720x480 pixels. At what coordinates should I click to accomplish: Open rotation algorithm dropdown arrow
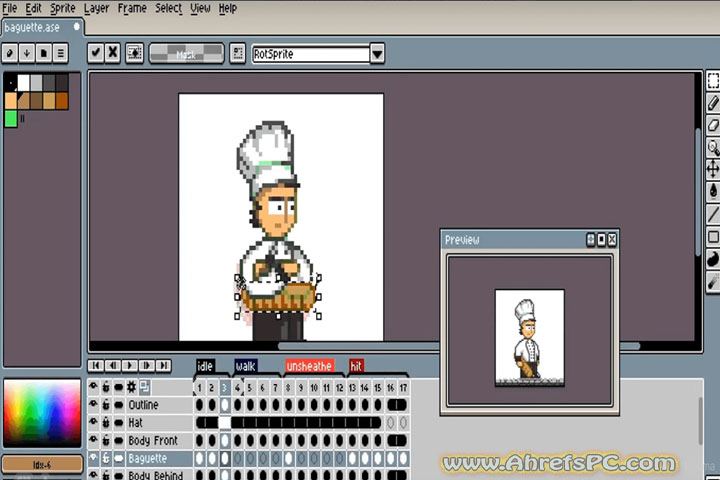(x=377, y=54)
